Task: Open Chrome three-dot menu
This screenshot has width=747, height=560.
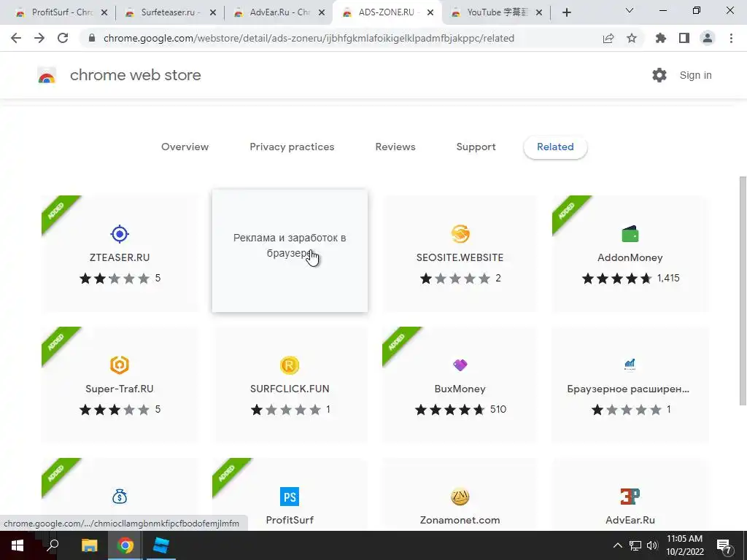Action: (x=731, y=38)
